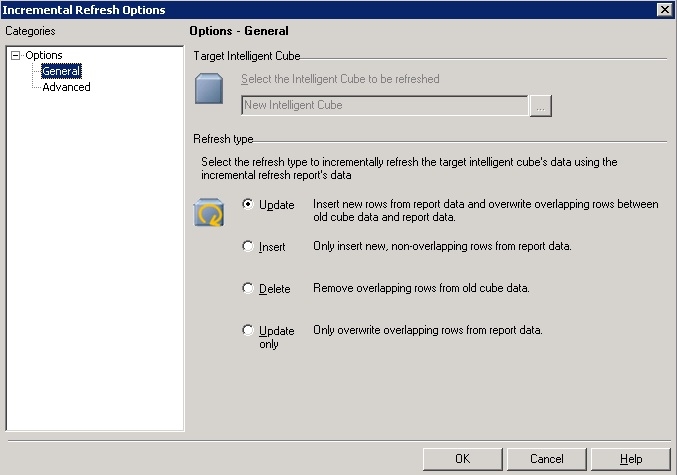Viewport: 677px width, 475px height.
Task: Select the Options root category
Action: [x=44, y=56]
